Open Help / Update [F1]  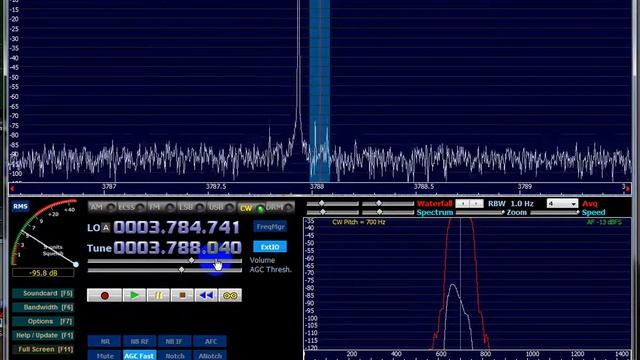coord(43,335)
